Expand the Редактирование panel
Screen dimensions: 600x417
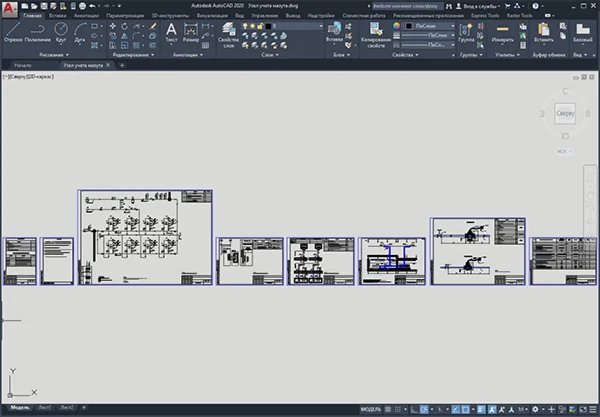[133, 55]
